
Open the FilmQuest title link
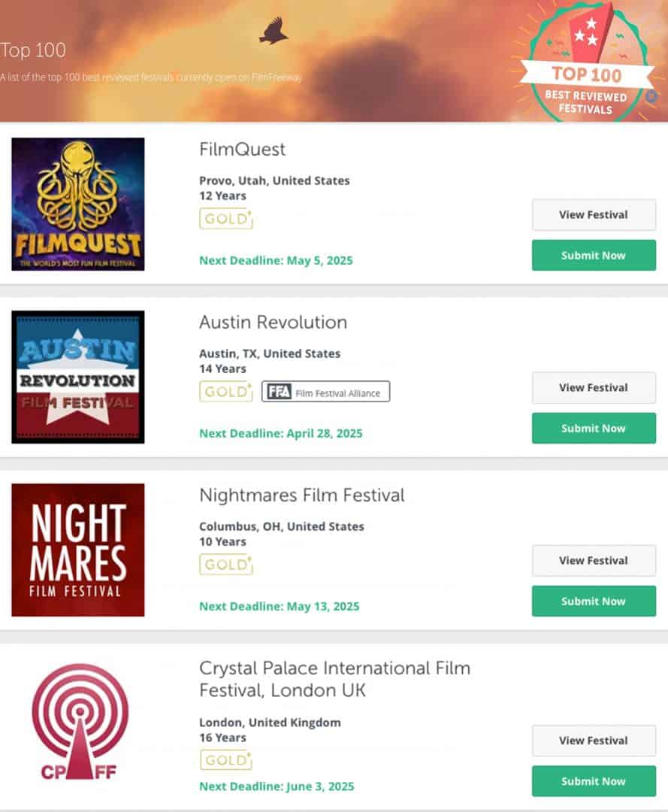point(242,150)
